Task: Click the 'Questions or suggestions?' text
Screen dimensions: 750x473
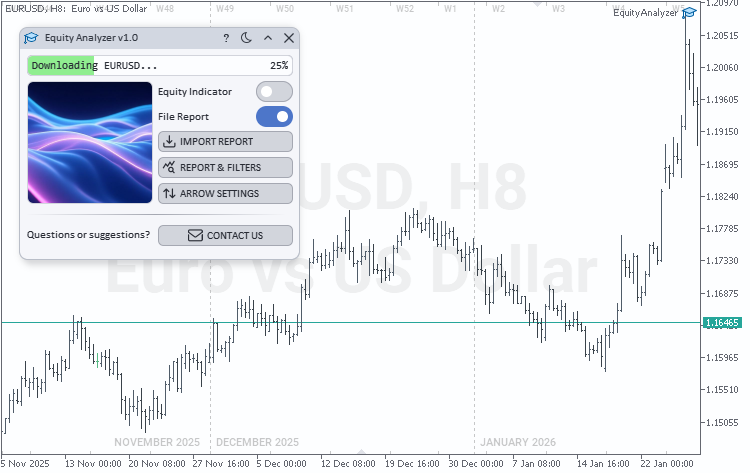Action: coord(88,235)
